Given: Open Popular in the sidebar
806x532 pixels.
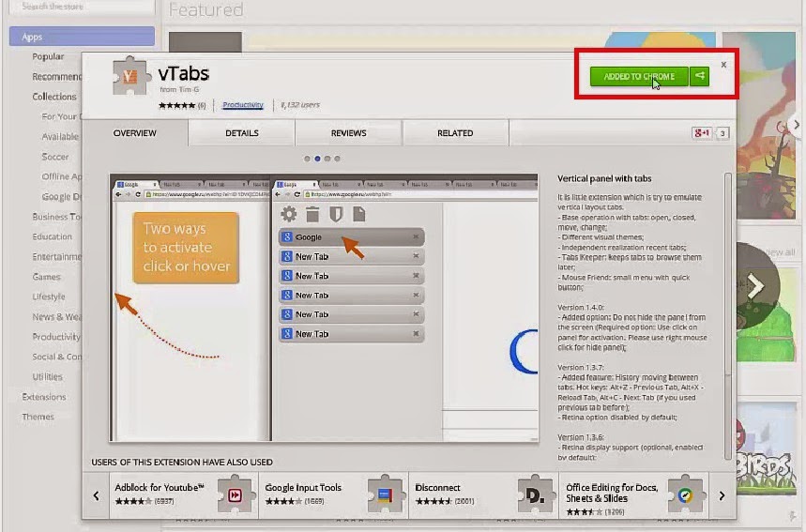Looking at the screenshot, I should (x=48, y=56).
